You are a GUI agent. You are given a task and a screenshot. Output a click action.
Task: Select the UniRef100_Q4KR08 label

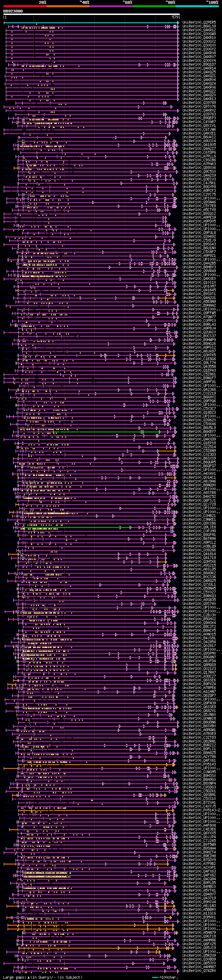pyautogui.click(x=199, y=53)
